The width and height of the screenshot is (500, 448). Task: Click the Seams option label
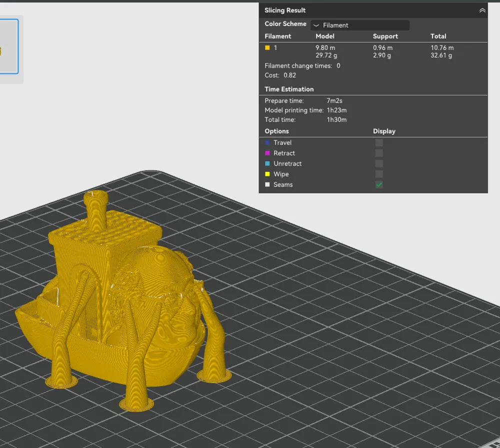click(x=283, y=184)
